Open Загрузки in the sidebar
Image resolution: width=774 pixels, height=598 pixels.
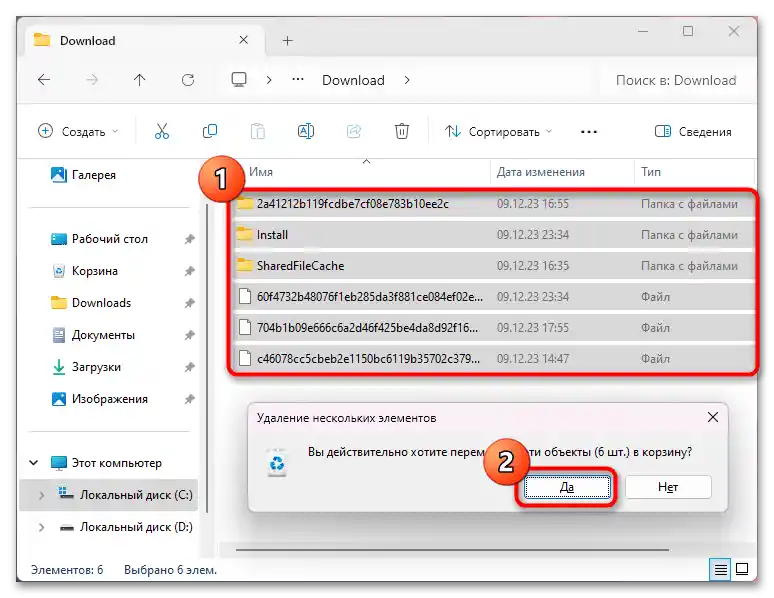(x=86, y=367)
